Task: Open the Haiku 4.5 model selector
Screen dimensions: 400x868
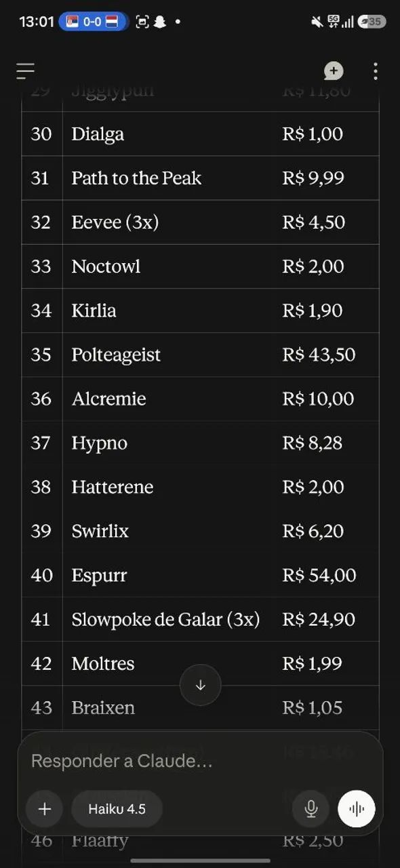Action: (117, 808)
